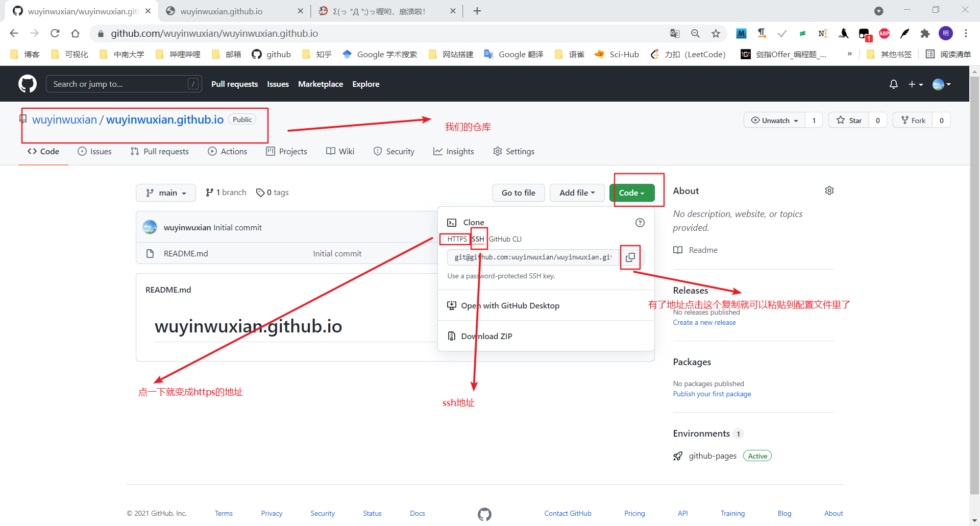This screenshot has width=980, height=526.
Task: Switch to the wuyinwuxian.github.io browser tab
Action: pyautogui.click(x=235, y=11)
